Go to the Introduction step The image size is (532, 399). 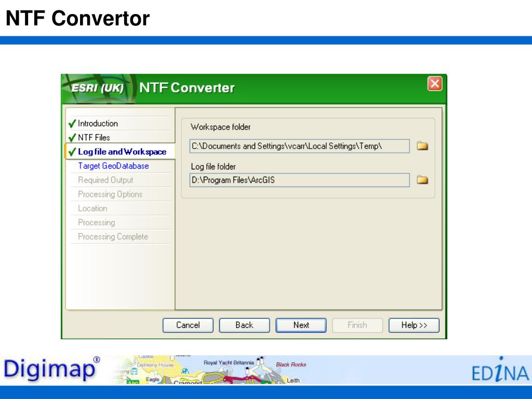click(98, 124)
